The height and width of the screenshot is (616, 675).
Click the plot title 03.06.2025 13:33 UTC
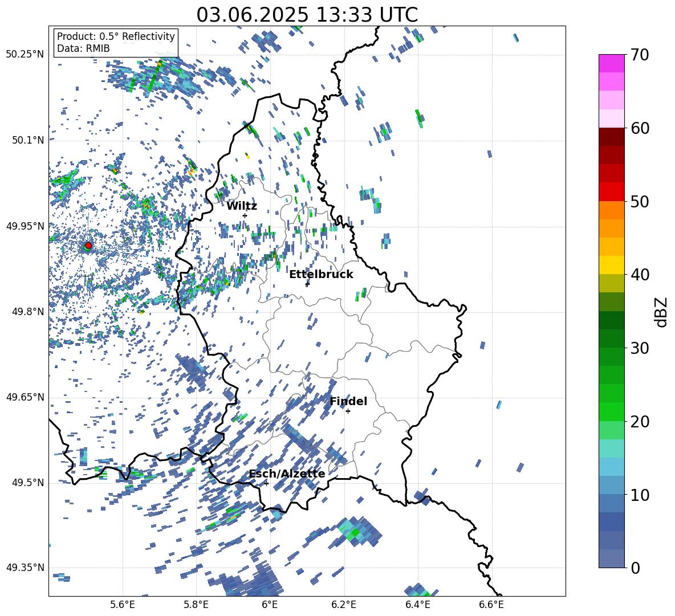(x=307, y=15)
